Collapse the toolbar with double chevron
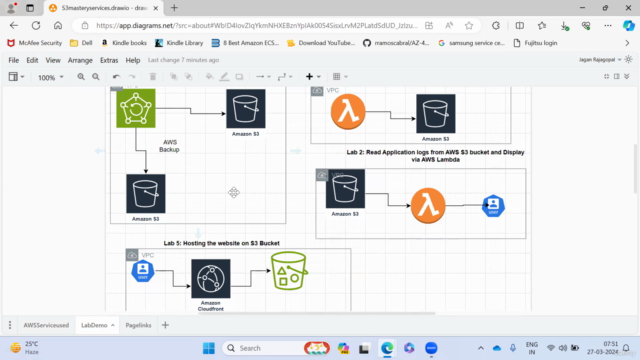This screenshot has height=360, width=640. tap(627, 76)
